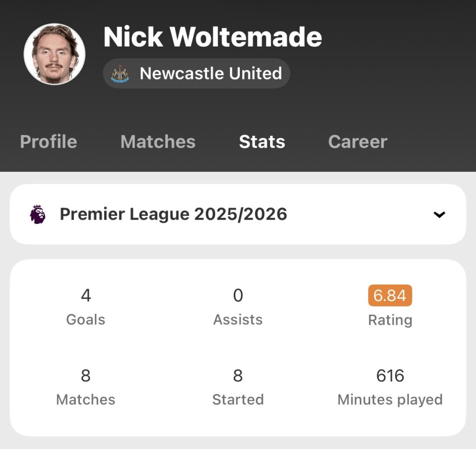Click the number above Started label
This screenshot has height=449, width=476.
238,375
